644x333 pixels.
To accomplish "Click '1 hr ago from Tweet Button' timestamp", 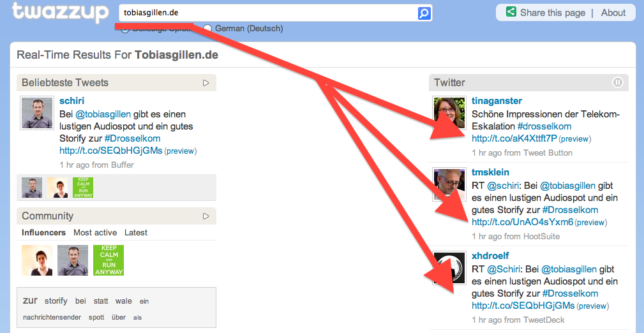I will click(x=522, y=152).
